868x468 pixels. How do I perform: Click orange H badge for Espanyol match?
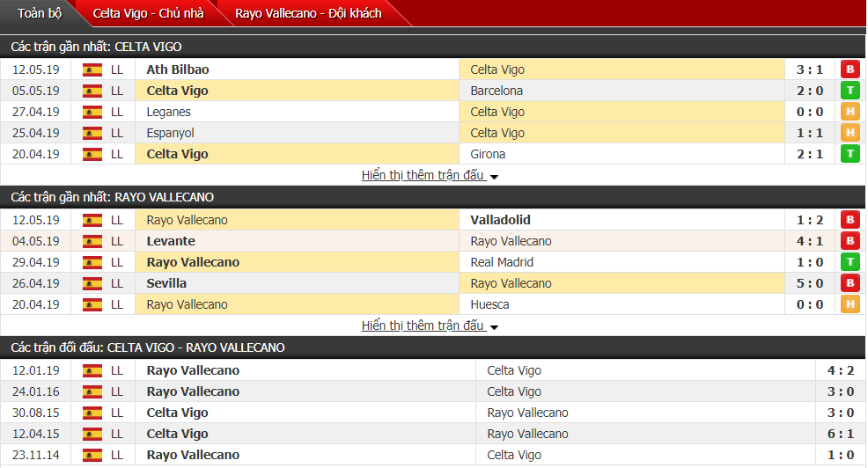click(x=850, y=132)
